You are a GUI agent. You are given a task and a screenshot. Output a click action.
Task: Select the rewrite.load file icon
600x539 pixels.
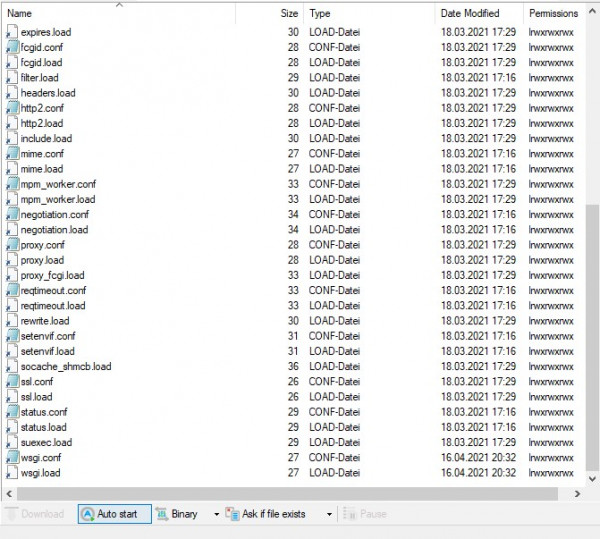coord(12,321)
